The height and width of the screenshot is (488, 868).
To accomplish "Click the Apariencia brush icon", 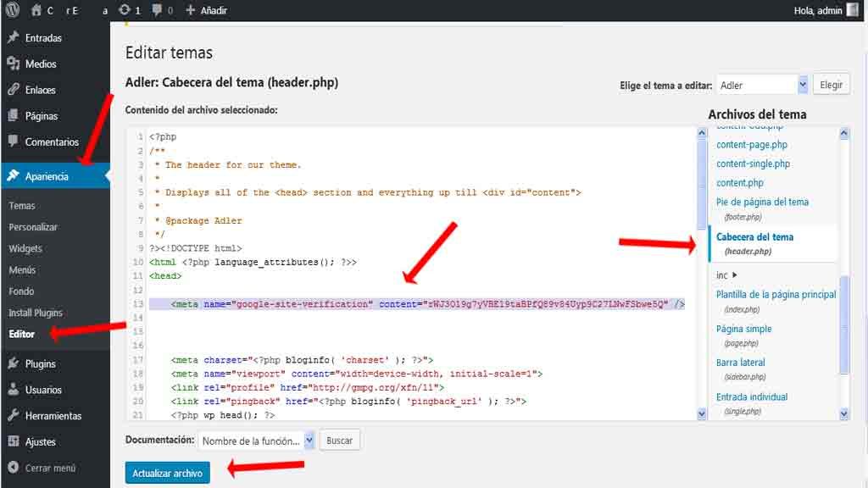I will coord(14,176).
